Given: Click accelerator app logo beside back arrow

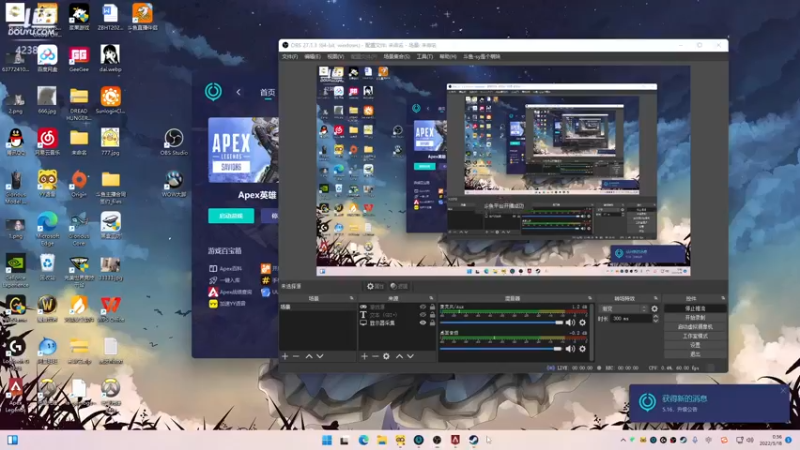Looking at the screenshot, I should pyautogui.click(x=213, y=92).
